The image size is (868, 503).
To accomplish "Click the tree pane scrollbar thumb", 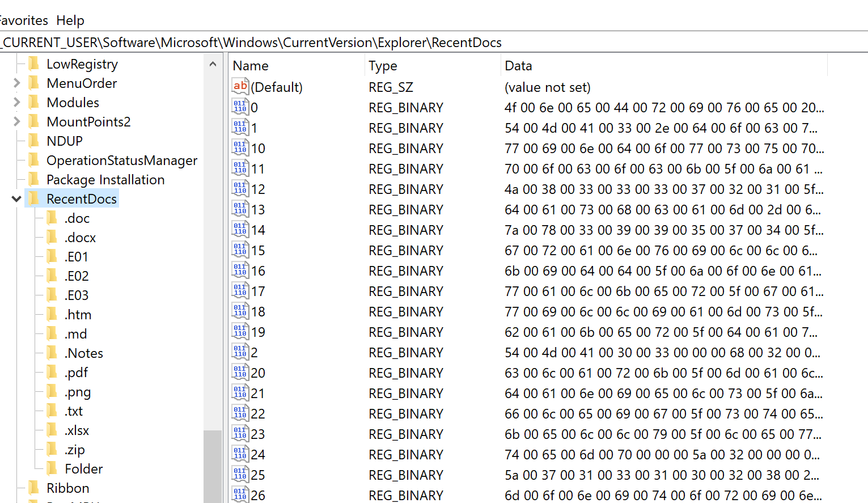I will (x=213, y=466).
